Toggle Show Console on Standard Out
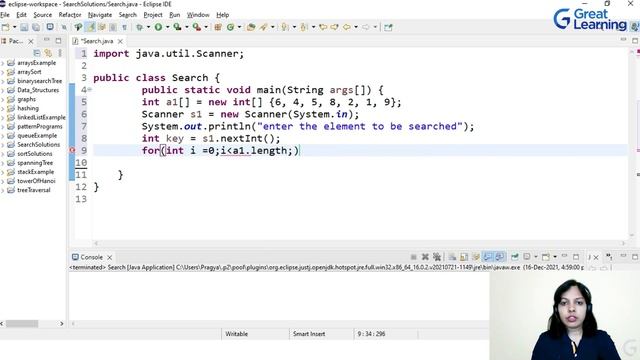This screenshot has width=640, height=360. point(487,257)
